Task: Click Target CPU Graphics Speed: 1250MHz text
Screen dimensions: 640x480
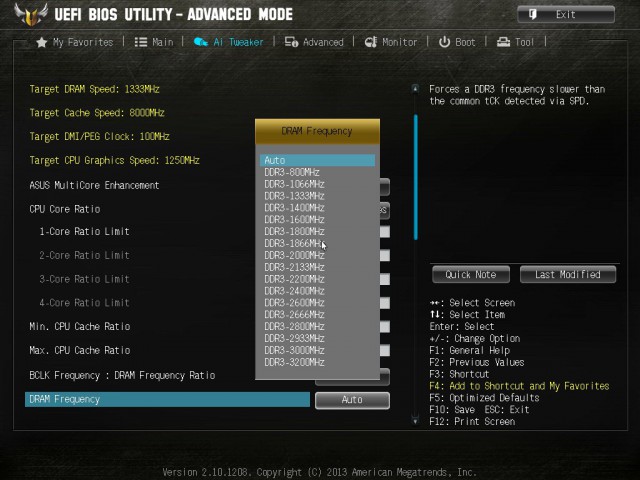Action: pos(114,160)
